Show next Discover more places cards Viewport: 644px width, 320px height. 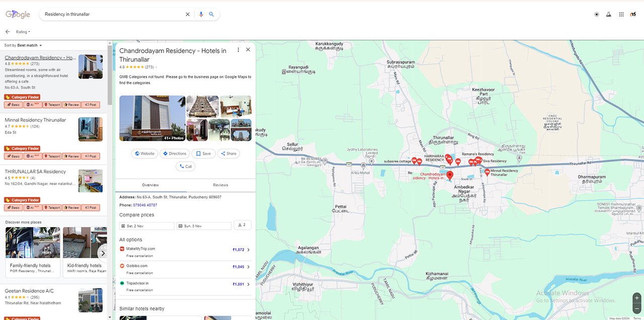coord(103,253)
